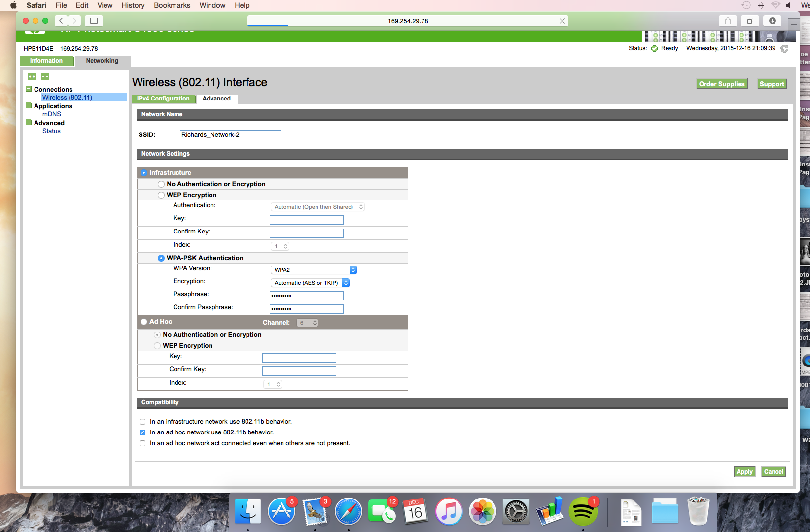The width and height of the screenshot is (810, 532).
Task: Open the Ad Hoc Channel dropdown
Action: point(307,323)
